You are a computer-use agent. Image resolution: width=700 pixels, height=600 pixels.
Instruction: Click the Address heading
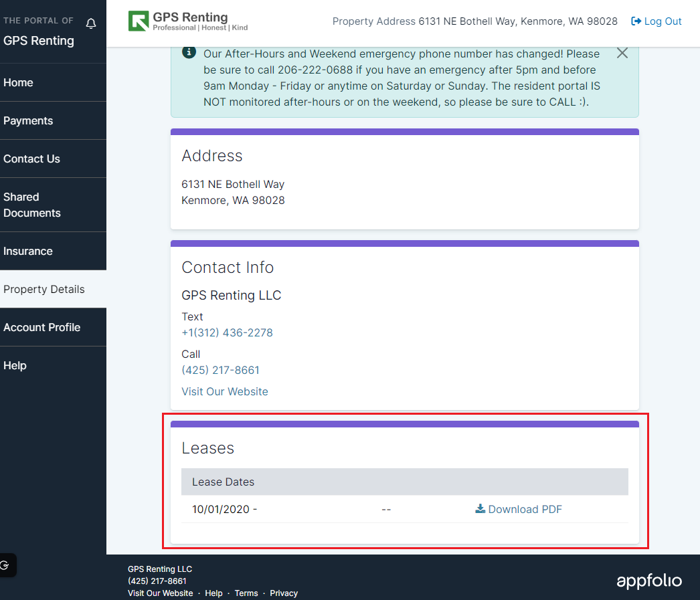pos(212,156)
